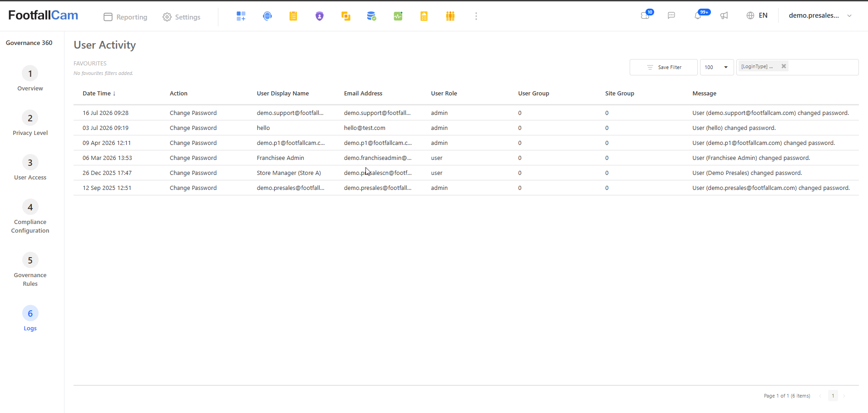Sort by Message column header

coord(704,94)
